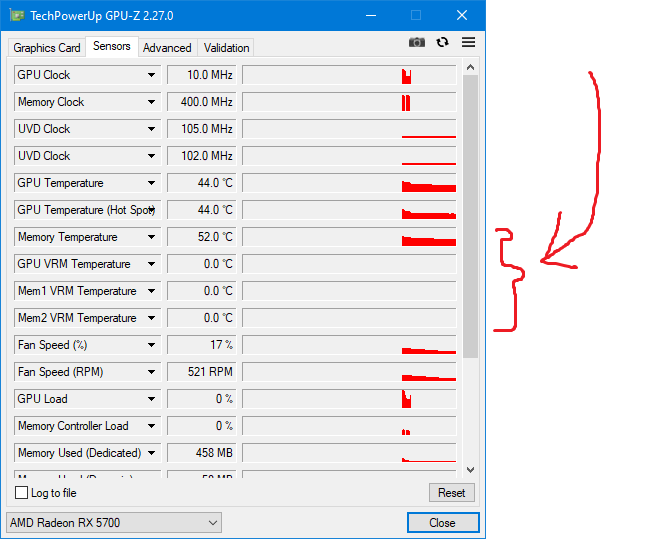Click the GPU Clock 10.0 MHz value
Image resolution: width=668 pixels, height=542 pixels.
202,75
